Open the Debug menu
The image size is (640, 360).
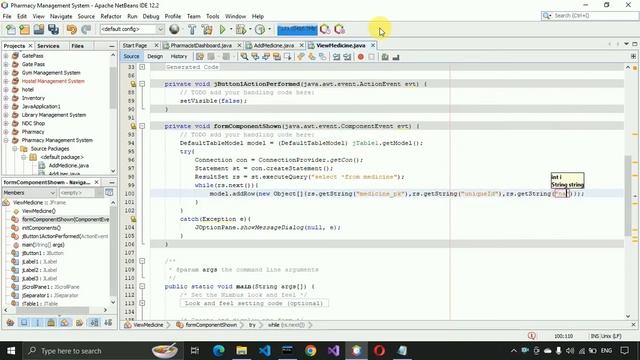coord(151,16)
